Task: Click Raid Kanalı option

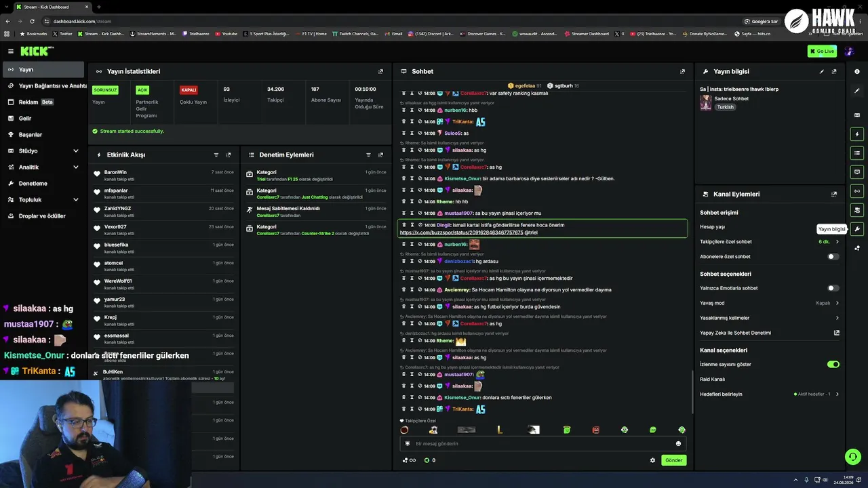Action: (713, 379)
